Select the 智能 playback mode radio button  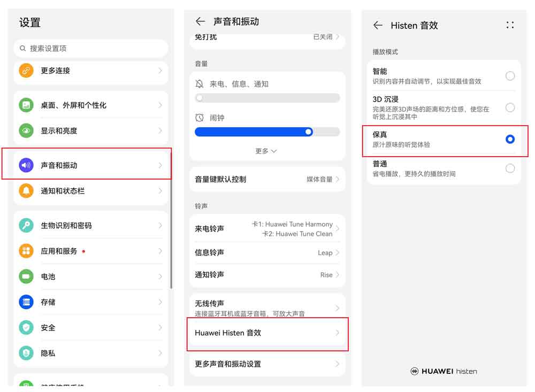pyautogui.click(x=510, y=76)
